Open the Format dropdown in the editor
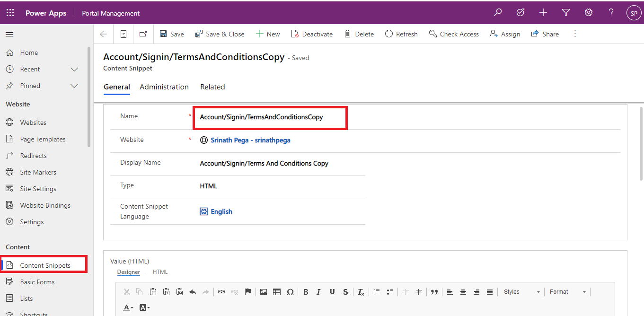Image resolution: width=644 pixels, height=316 pixels. 567,292
